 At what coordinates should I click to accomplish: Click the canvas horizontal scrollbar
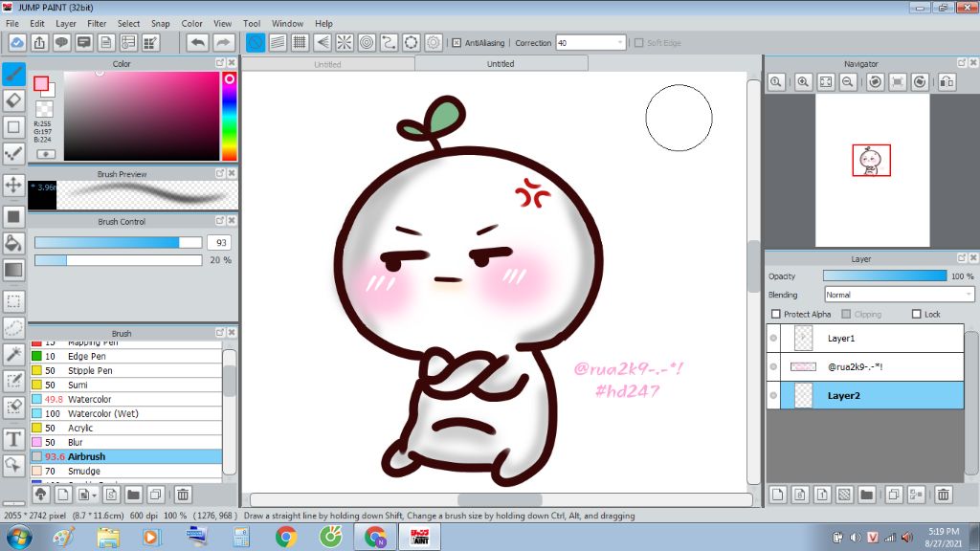(501, 499)
